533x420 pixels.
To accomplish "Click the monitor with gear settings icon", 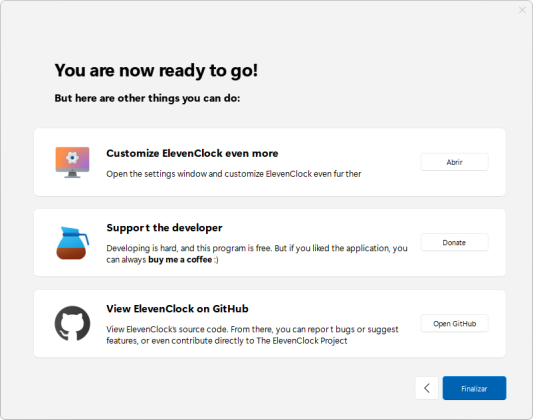I will click(72, 162).
